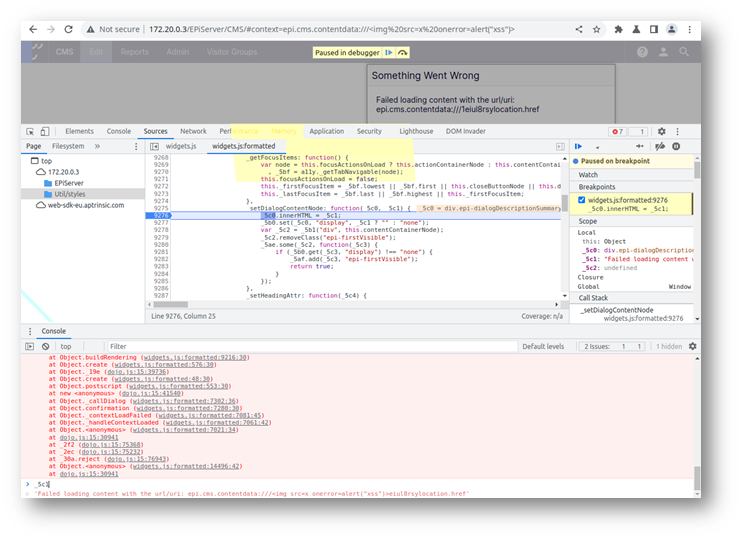Image resolution: width=743 pixels, height=540 pixels.
Task: Open DevTools settings gear
Action: 661,131
